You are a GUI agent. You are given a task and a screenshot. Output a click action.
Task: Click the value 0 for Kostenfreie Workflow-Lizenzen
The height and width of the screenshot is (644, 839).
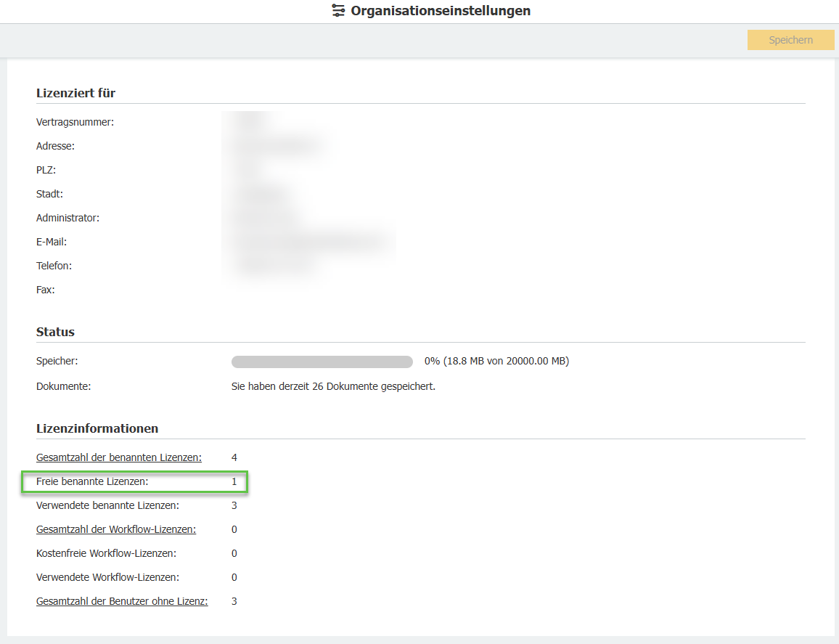234,553
